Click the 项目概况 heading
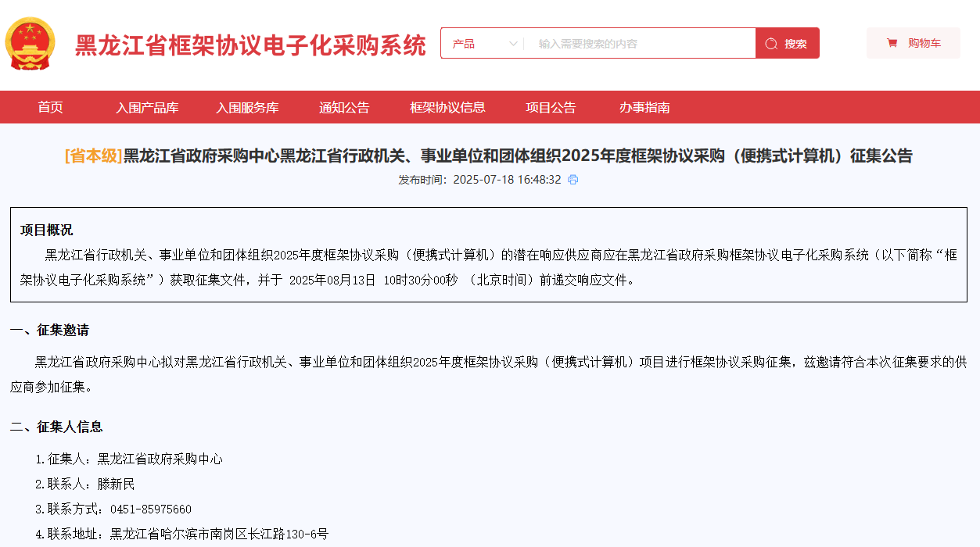The width and height of the screenshot is (980, 547). pyautogui.click(x=46, y=230)
